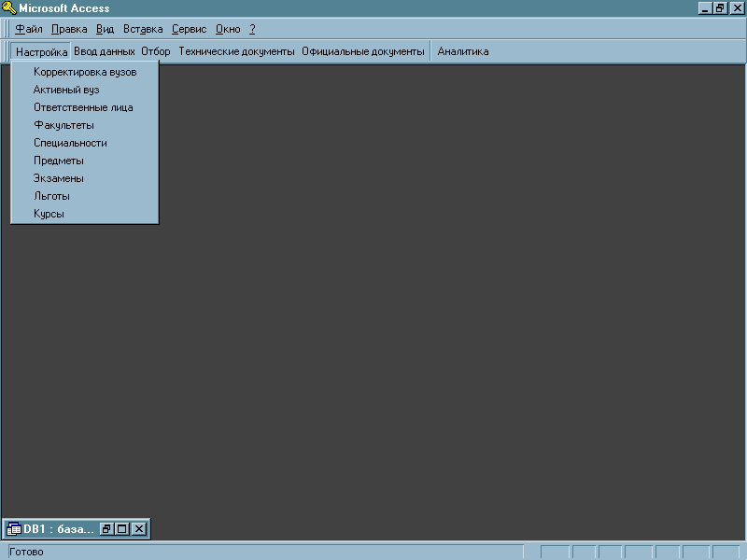Image resolution: width=747 pixels, height=560 pixels.
Task: Restore the minimized DB1 database window
Action: coord(106,528)
